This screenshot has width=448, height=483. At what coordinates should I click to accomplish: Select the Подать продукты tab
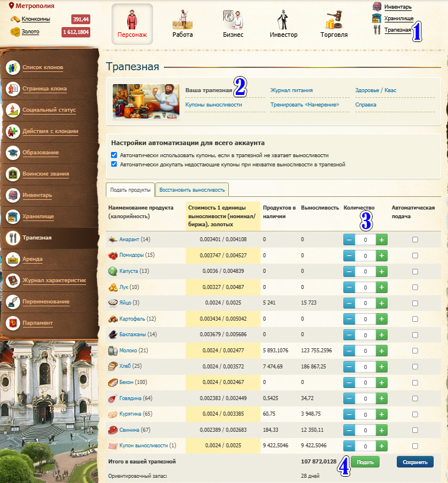click(130, 189)
